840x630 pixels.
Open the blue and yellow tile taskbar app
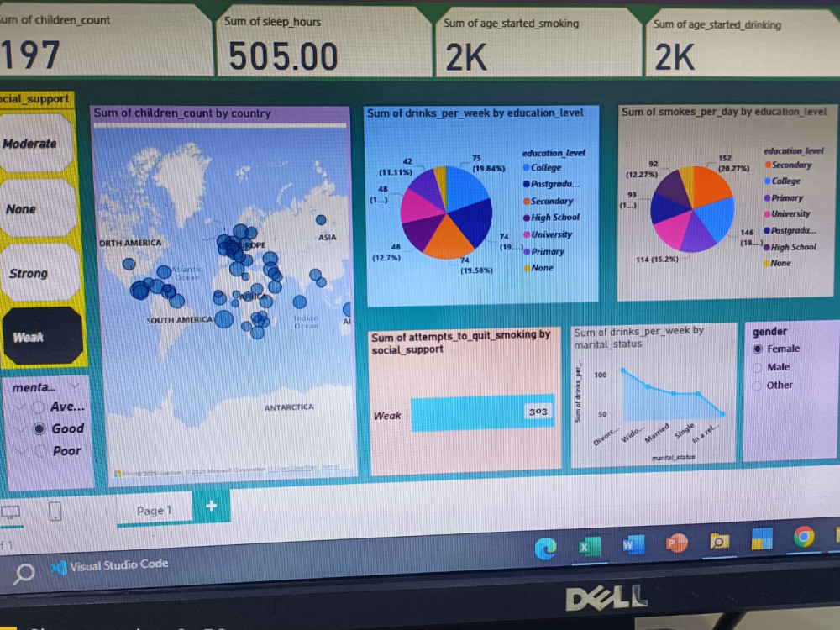761,539
